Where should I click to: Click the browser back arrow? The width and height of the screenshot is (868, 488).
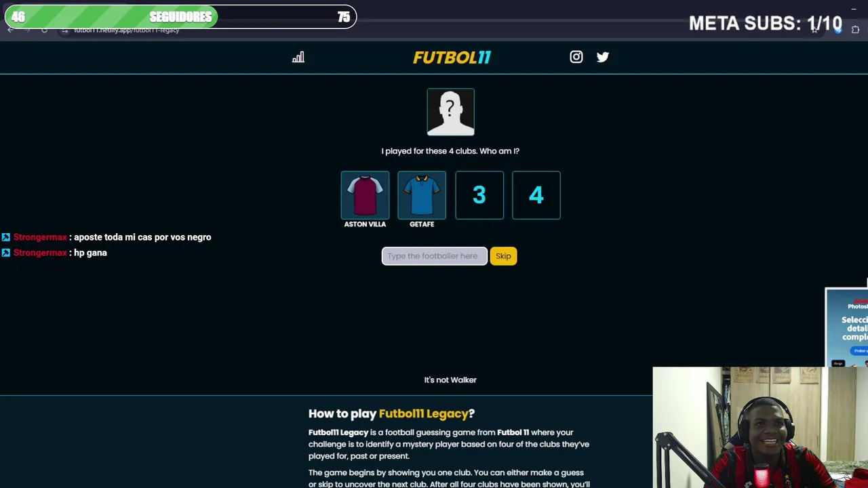[x=10, y=30]
